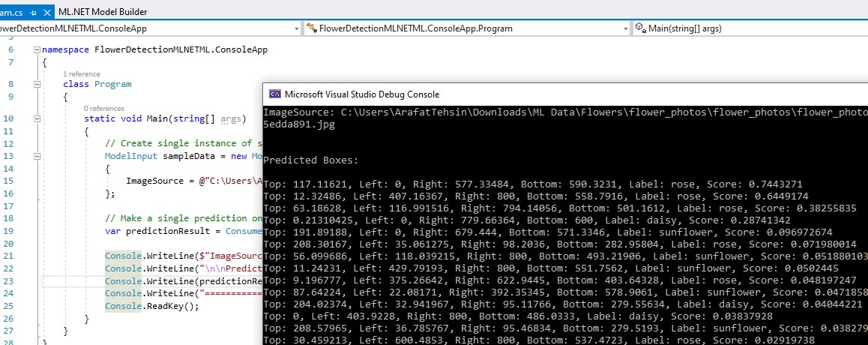Collapse the static void Main method
Screen dimensions: 868x345
pyautogui.click(x=78, y=119)
